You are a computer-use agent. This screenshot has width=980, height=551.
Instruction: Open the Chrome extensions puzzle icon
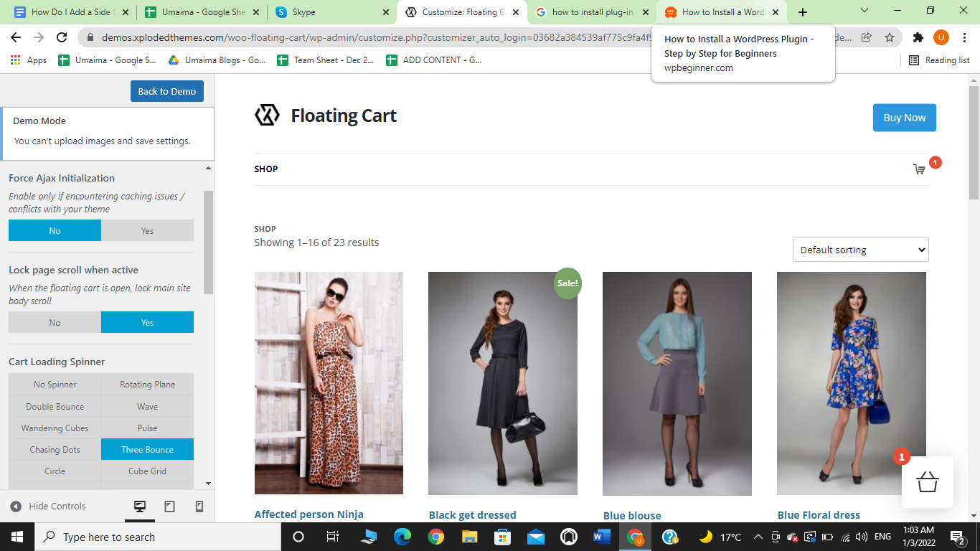pos(918,37)
